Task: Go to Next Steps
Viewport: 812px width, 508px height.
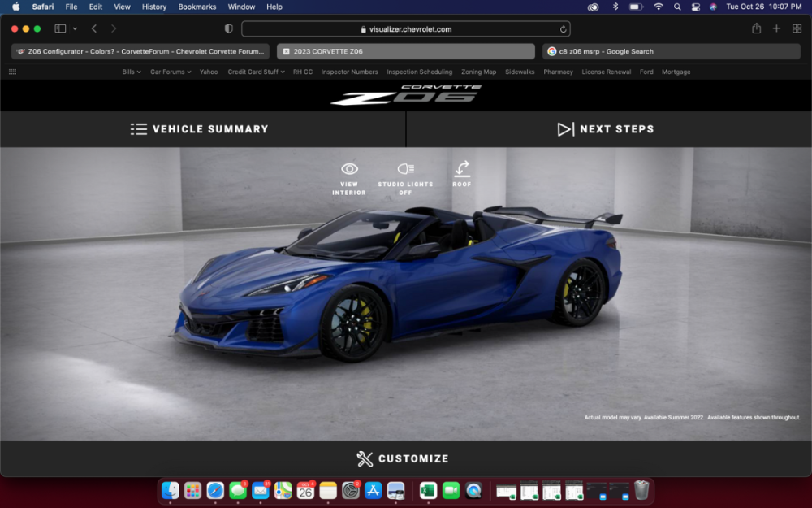Action: (x=606, y=129)
